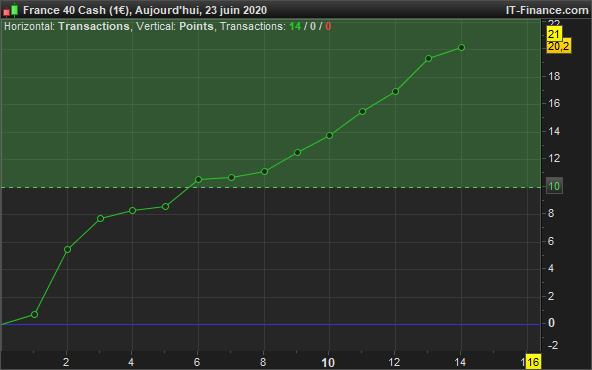This screenshot has width=592, height=370.
Task: Select the last data point at transaction 14
Action: 461,48
